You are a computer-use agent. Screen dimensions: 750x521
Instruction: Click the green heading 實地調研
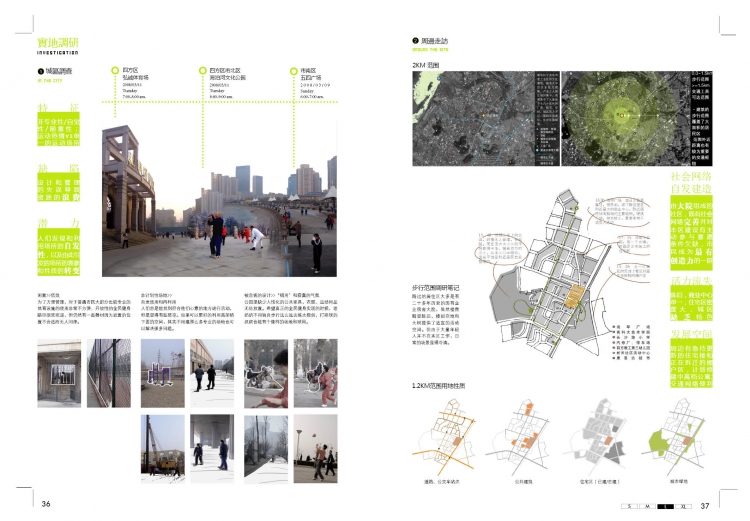coord(58,43)
